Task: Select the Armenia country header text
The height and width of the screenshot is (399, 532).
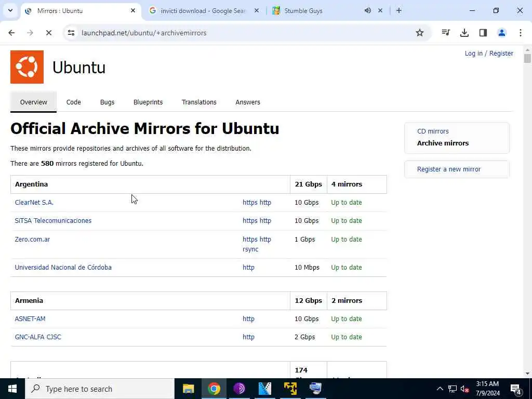Action: click(29, 301)
